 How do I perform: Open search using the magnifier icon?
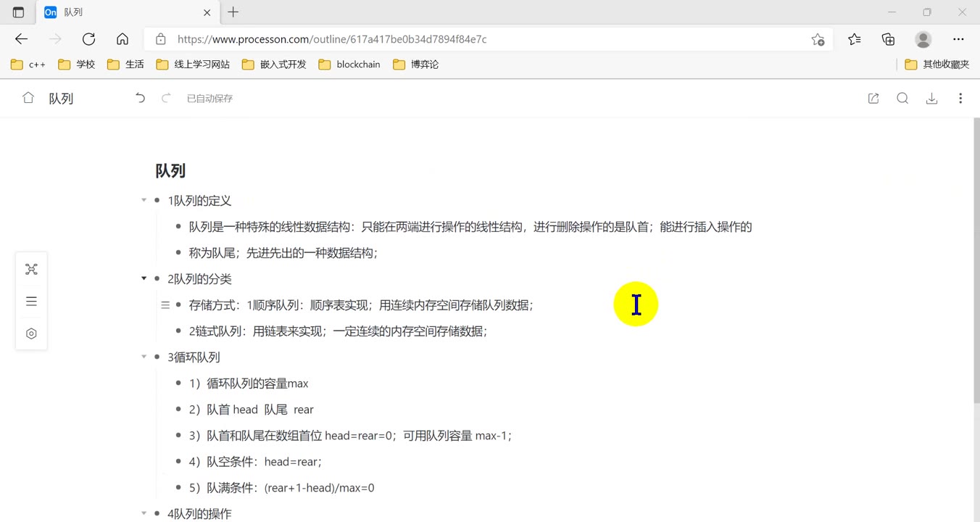click(x=902, y=98)
